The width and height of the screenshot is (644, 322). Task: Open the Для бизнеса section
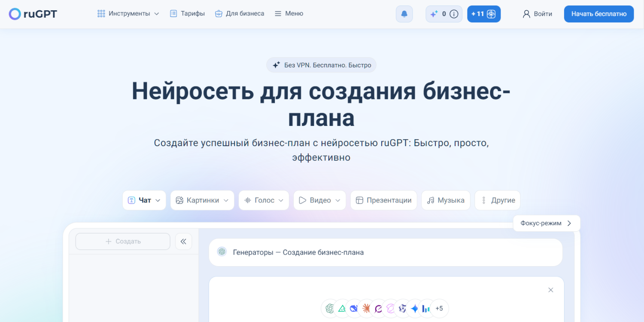click(240, 14)
